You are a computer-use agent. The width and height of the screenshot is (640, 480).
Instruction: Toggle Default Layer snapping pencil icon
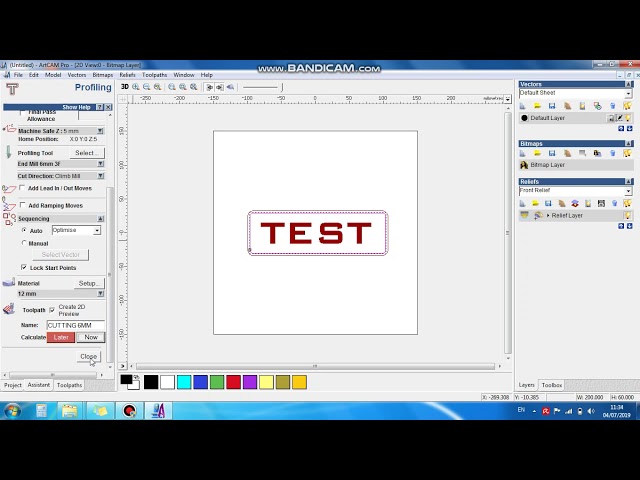[620, 118]
